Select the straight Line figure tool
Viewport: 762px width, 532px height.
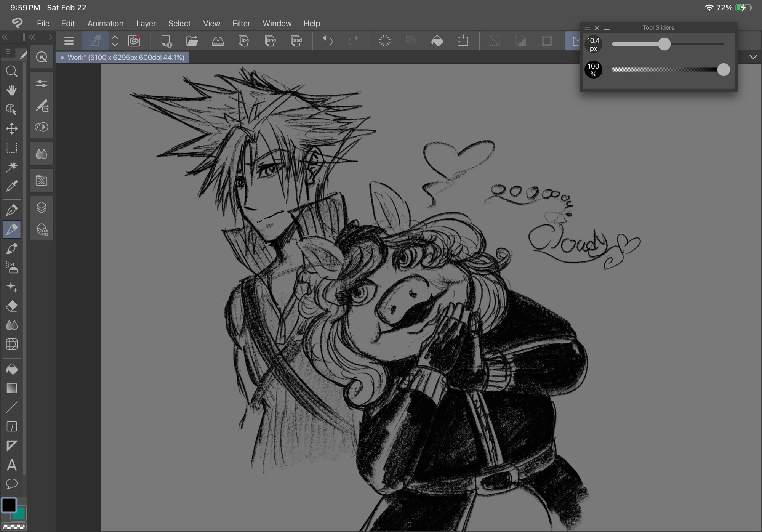tap(12, 407)
